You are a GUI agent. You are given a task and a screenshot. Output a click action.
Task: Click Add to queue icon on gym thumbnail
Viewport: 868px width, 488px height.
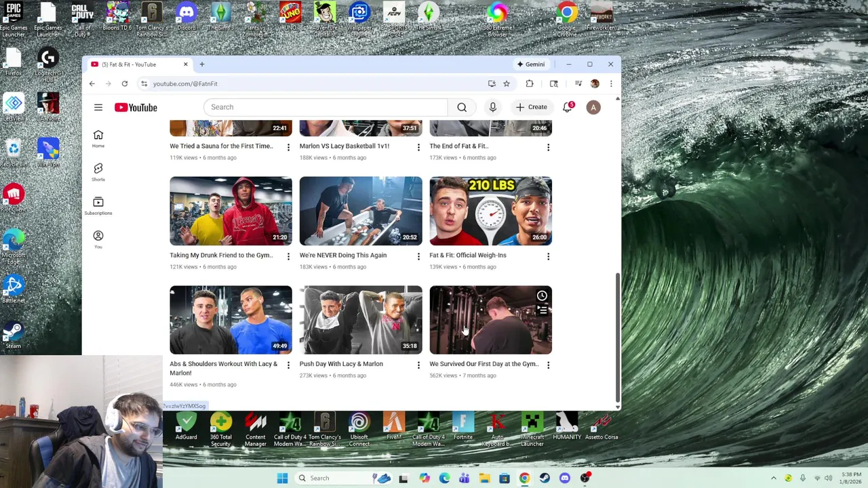(x=542, y=310)
